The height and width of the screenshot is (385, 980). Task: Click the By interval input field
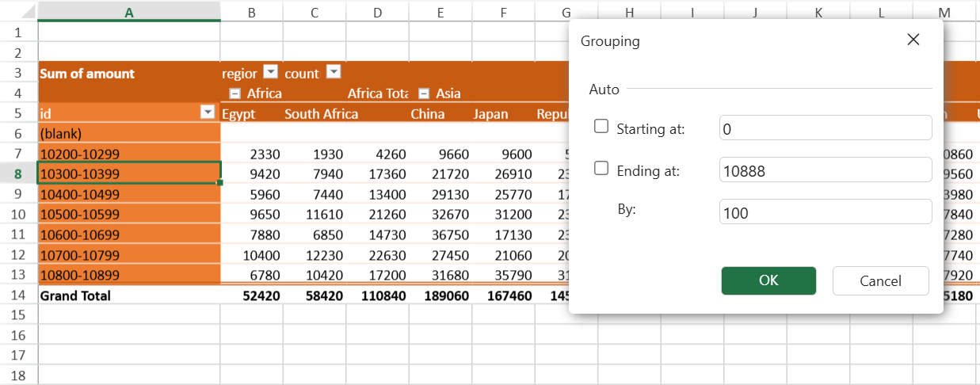[825, 212]
